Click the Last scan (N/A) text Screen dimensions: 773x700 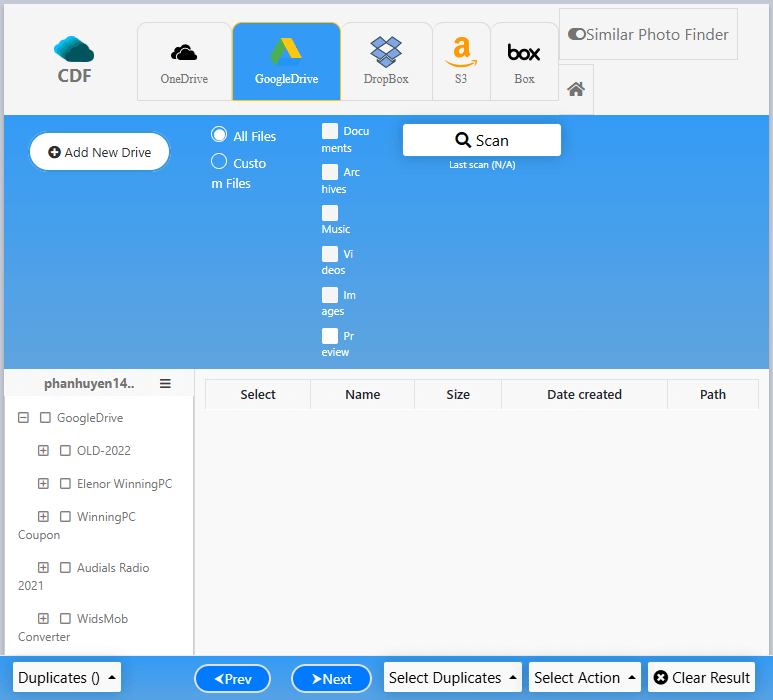coord(482,165)
